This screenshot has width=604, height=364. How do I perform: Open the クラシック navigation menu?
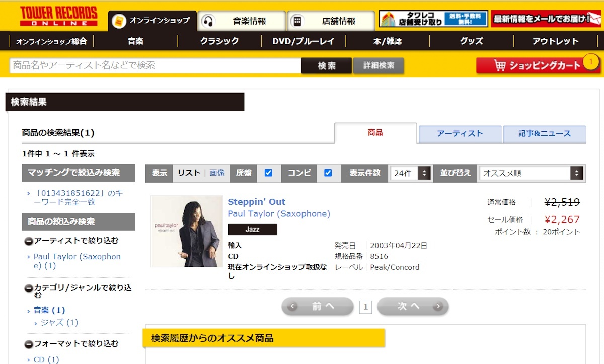tap(219, 41)
